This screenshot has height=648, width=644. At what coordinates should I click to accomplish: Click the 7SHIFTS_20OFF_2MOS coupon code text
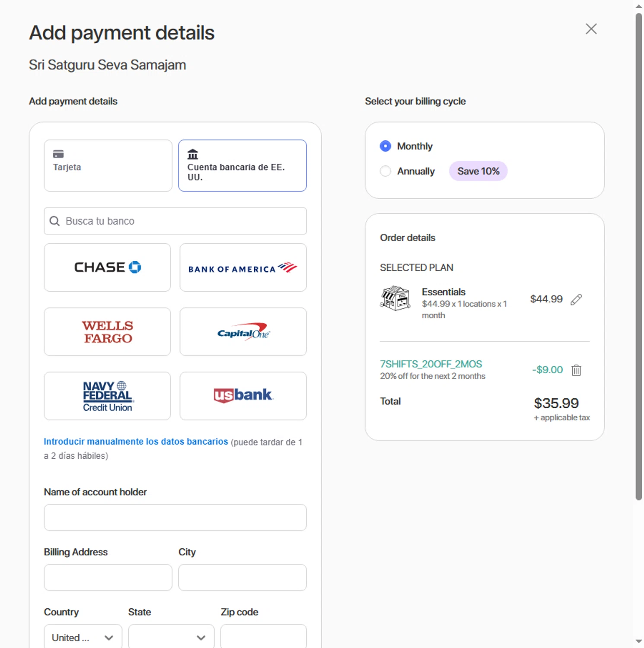(x=431, y=364)
